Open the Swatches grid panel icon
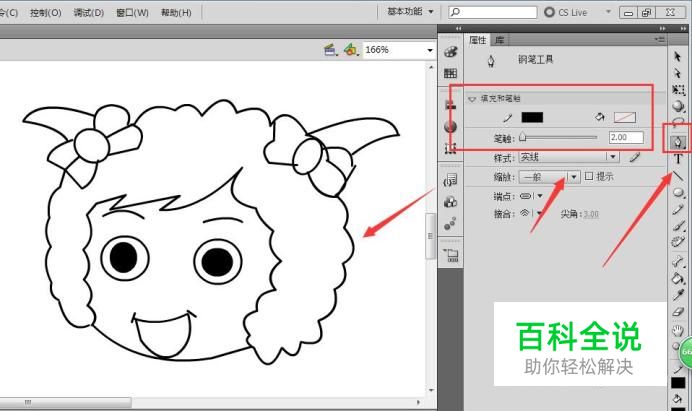Image resolution: width=692 pixels, height=411 pixels. pyautogui.click(x=450, y=73)
